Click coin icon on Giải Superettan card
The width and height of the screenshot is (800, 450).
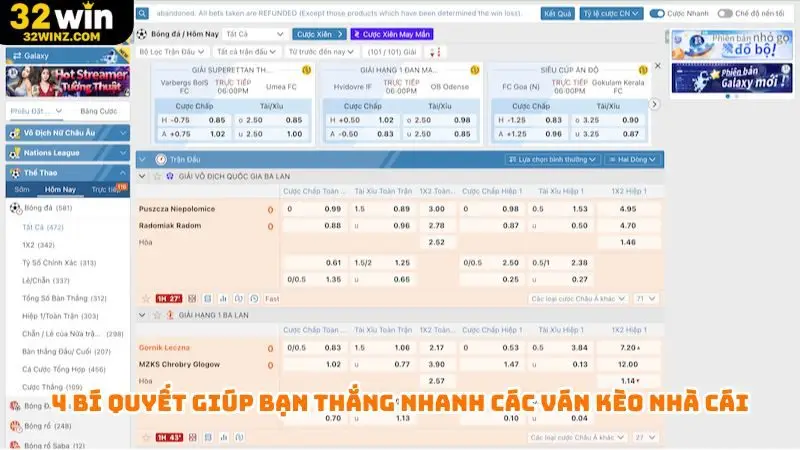pyautogui.click(x=306, y=70)
